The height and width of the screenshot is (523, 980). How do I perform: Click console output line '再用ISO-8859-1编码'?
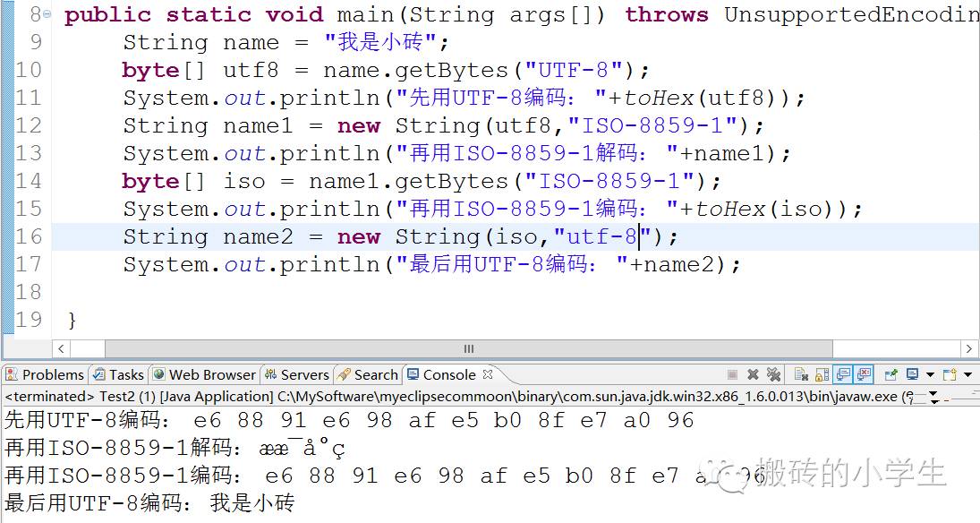(384, 476)
